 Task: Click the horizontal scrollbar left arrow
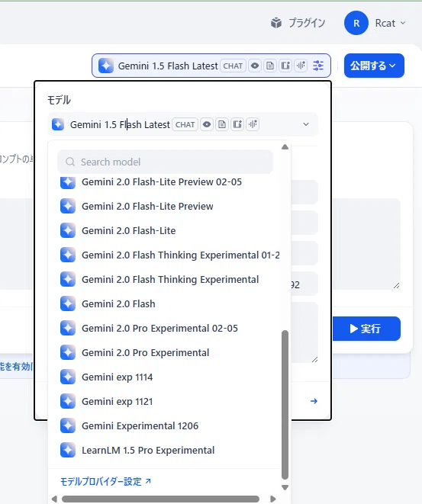pos(54,499)
